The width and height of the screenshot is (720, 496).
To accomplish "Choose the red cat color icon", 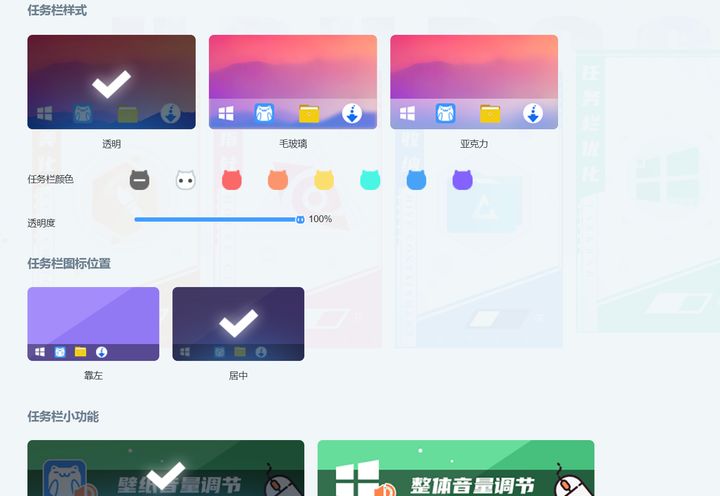I will [231, 180].
